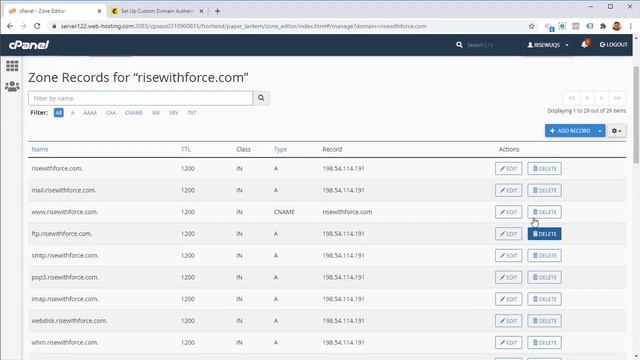Viewport: 640px width, 360px height.
Task: Bookmark this page with the star icon
Action: click(531, 26)
